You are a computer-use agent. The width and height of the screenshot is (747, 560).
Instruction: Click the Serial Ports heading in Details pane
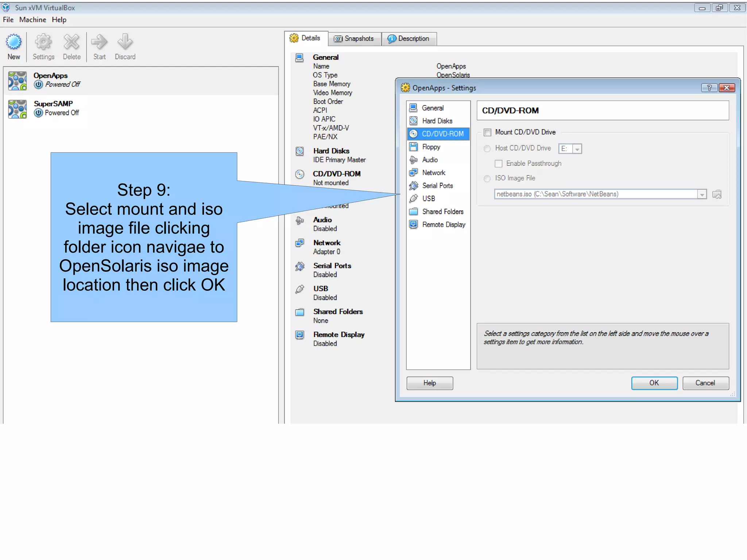[332, 266]
